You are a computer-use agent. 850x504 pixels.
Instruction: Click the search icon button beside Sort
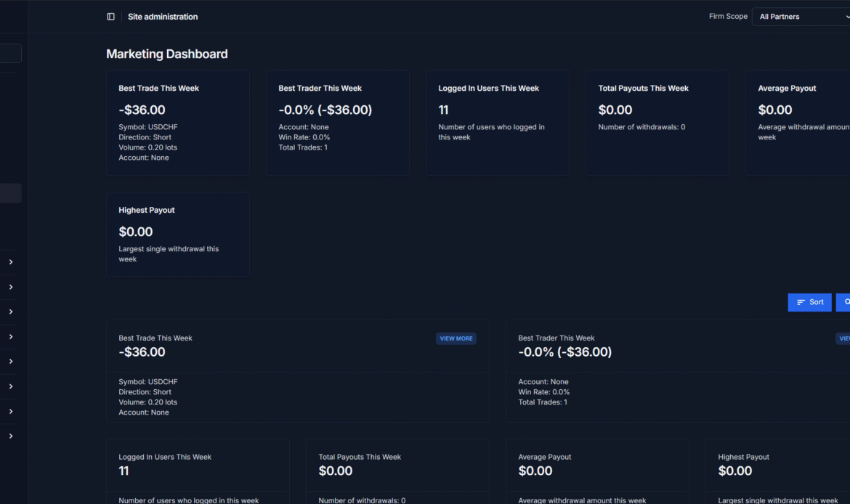pyautogui.click(x=845, y=302)
